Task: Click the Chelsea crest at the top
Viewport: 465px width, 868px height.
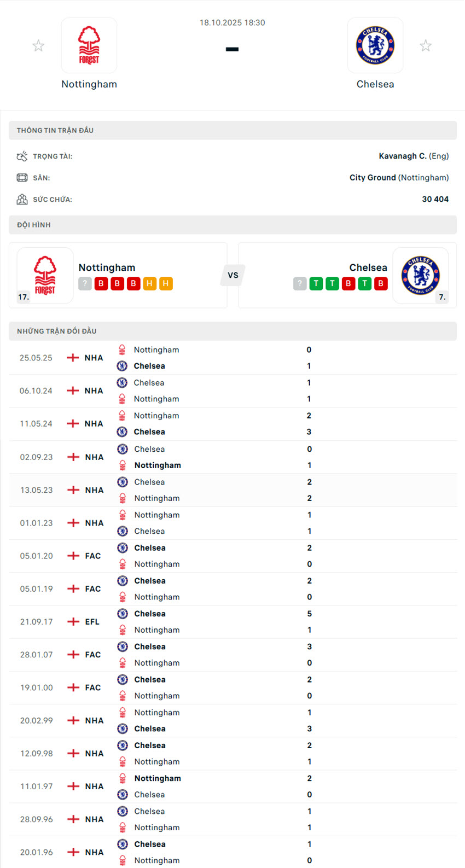Action: [375, 45]
